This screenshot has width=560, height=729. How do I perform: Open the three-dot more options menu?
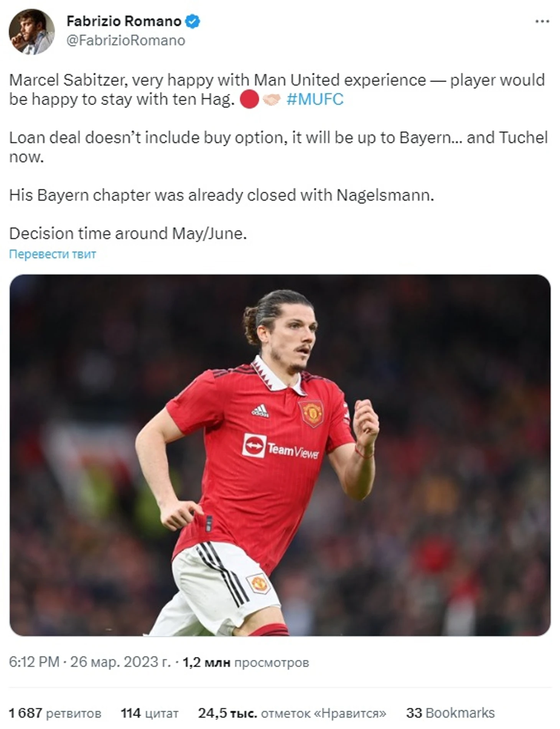[542, 21]
